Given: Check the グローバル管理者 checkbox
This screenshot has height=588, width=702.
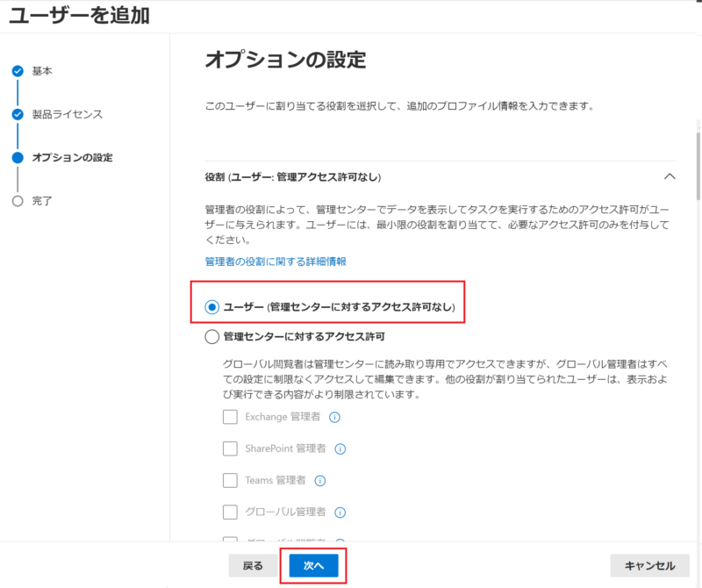Looking at the screenshot, I should [x=230, y=512].
